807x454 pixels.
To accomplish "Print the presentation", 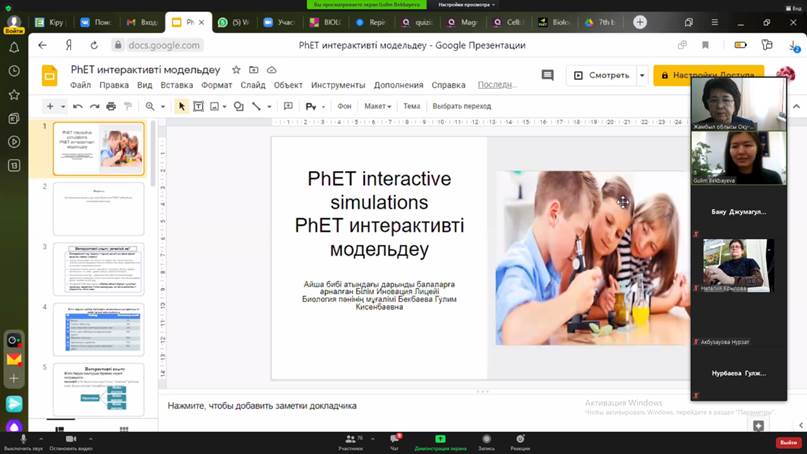I will tap(111, 106).
